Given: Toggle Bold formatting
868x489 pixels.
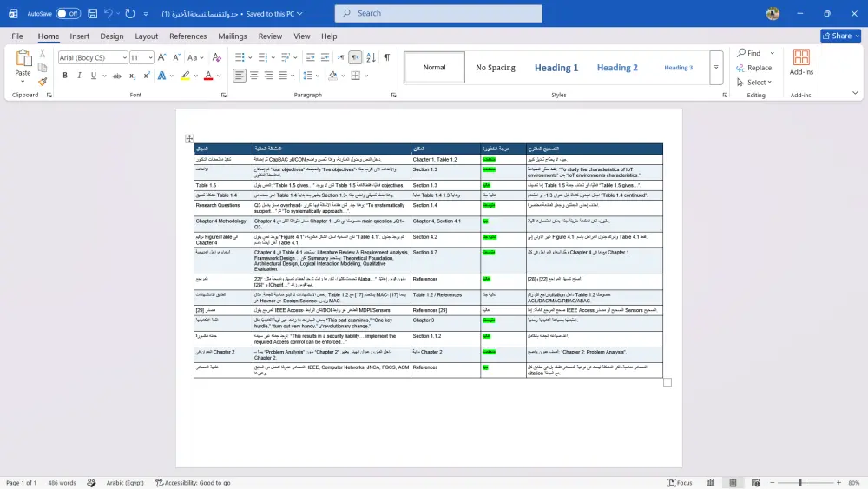Looking at the screenshot, I should click(65, 76).
